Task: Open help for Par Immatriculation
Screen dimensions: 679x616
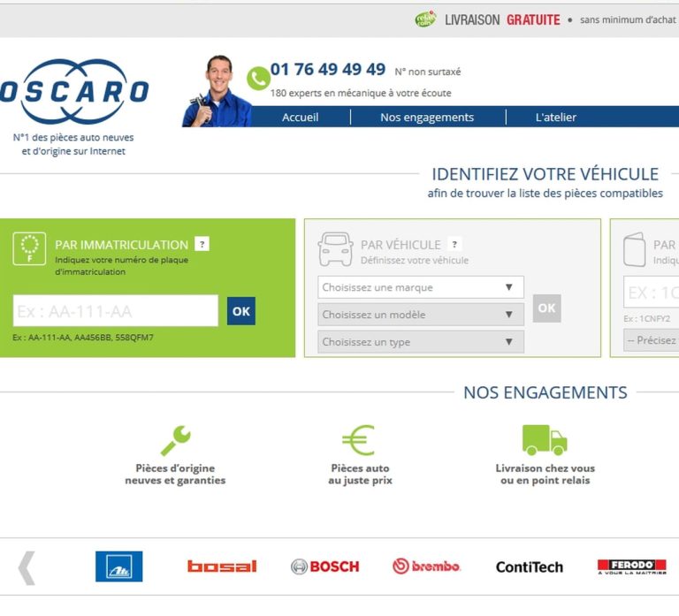Action: coord(202,244)
